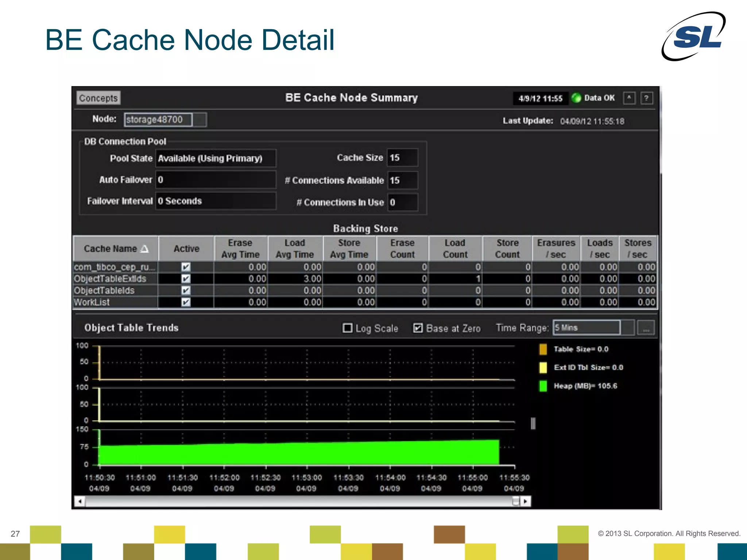Select the ObjectTableIds cache row

point(365,291)
